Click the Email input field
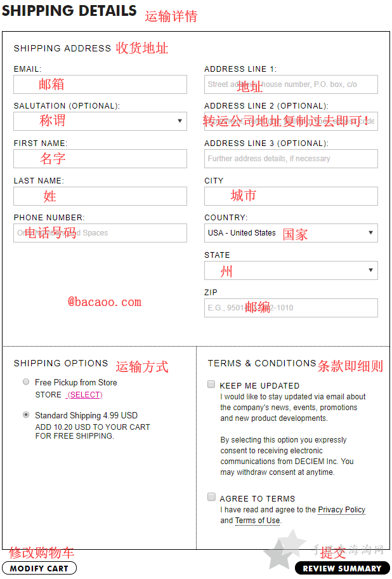The width and height of the screenshot is (392, 579). coord(100,84)
